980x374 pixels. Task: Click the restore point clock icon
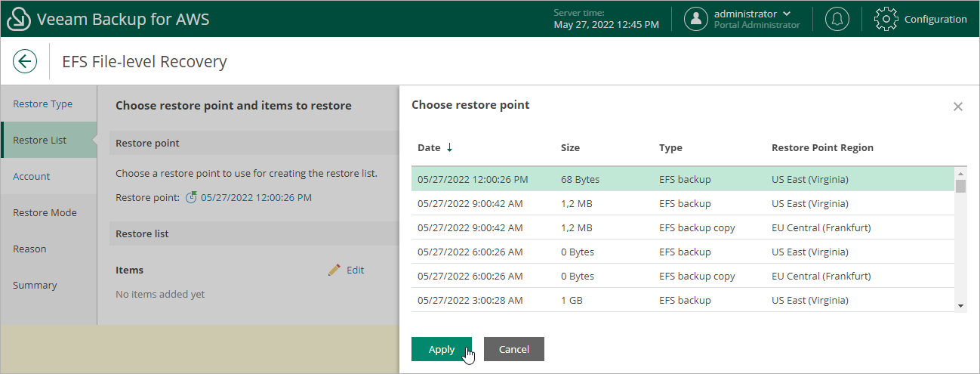coord(191,198)
